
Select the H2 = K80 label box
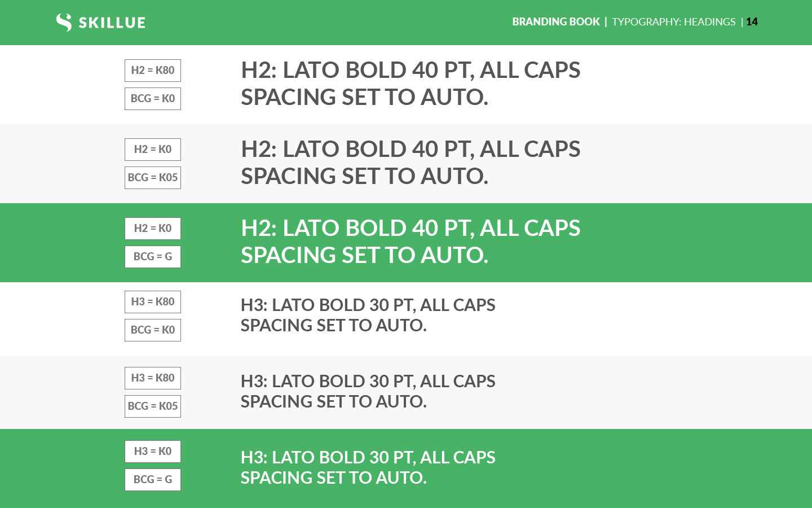(153, 71)
